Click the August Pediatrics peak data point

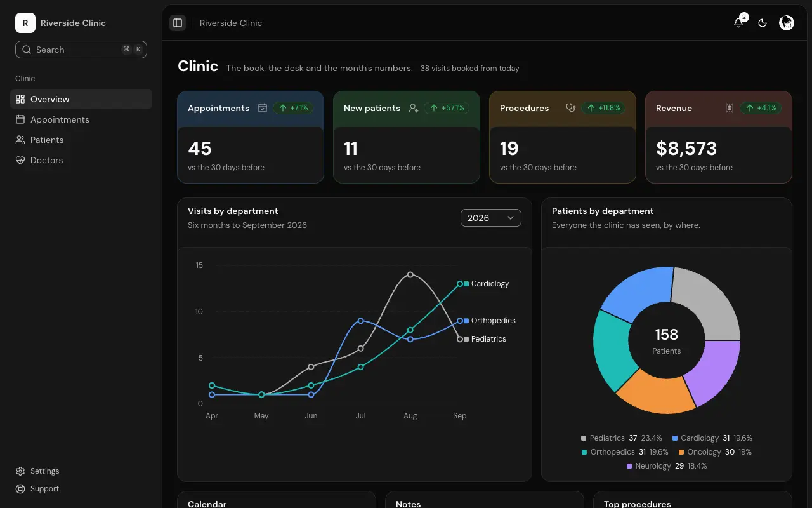coord(410,274)
